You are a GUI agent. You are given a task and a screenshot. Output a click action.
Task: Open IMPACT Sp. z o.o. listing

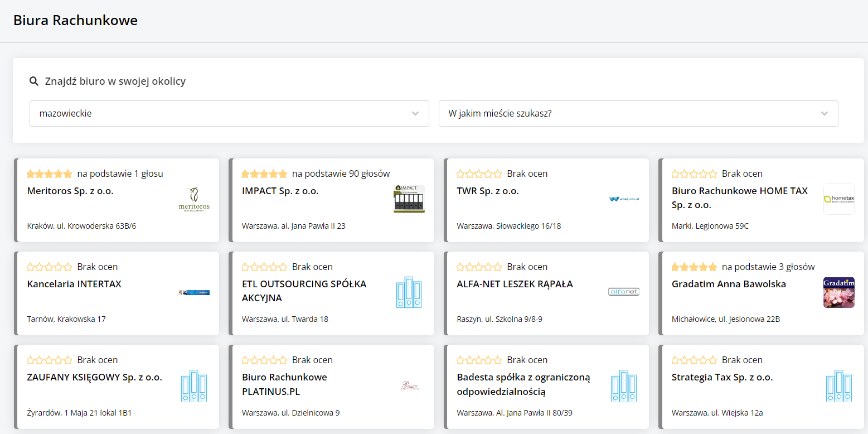(280, 191)
